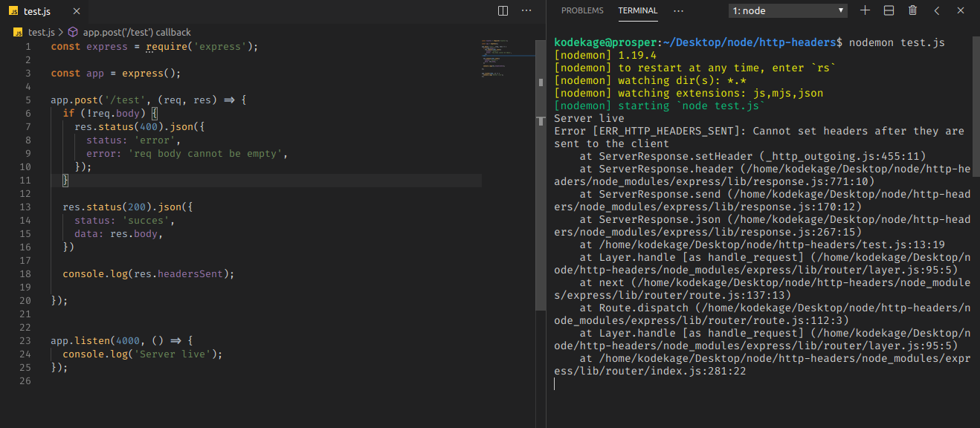Click line number 13 in gutter
Screen dimensions: 980x428
(25, 207)
